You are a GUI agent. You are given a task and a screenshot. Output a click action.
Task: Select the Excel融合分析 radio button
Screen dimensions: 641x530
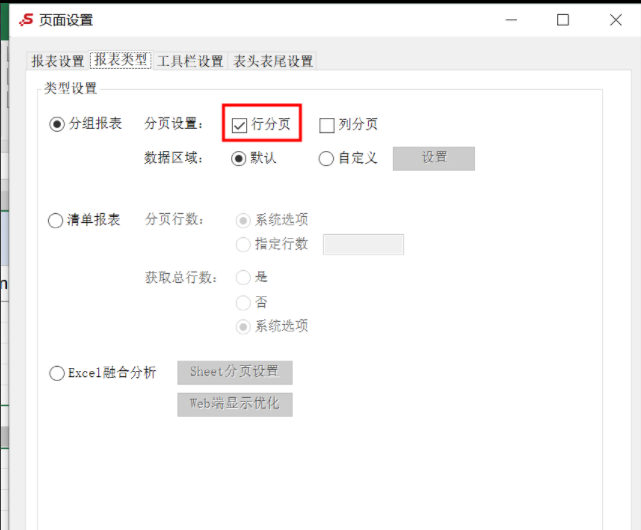pyautogui.click(x=57, y=373)
